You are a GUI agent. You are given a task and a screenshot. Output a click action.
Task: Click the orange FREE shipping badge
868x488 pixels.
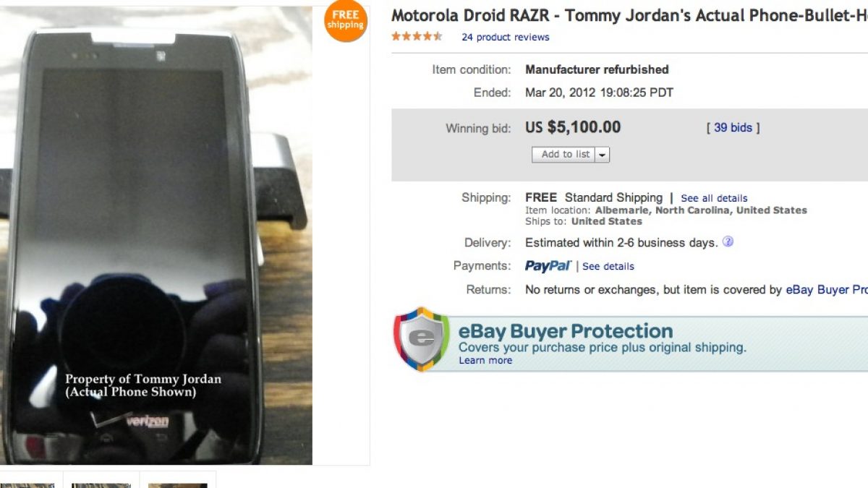(x=346, y=20)
